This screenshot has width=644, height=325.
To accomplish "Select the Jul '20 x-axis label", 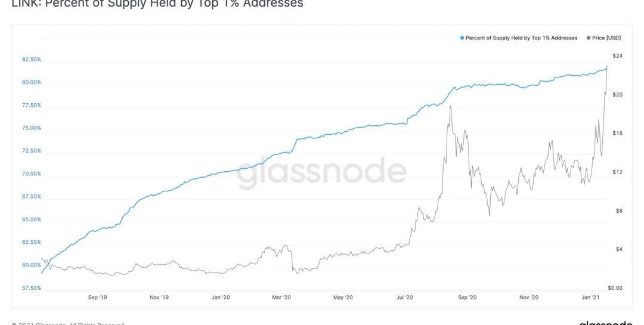I will tap(405, 297).
